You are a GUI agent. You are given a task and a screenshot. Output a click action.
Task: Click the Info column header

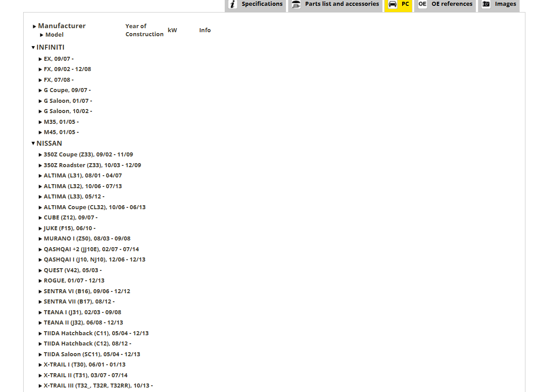click(205, 30)
